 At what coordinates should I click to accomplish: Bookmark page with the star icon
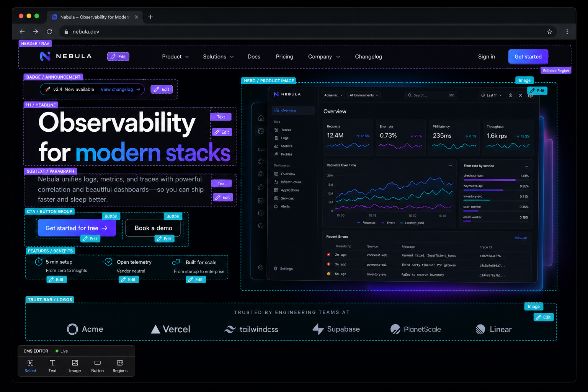point(550,32)
